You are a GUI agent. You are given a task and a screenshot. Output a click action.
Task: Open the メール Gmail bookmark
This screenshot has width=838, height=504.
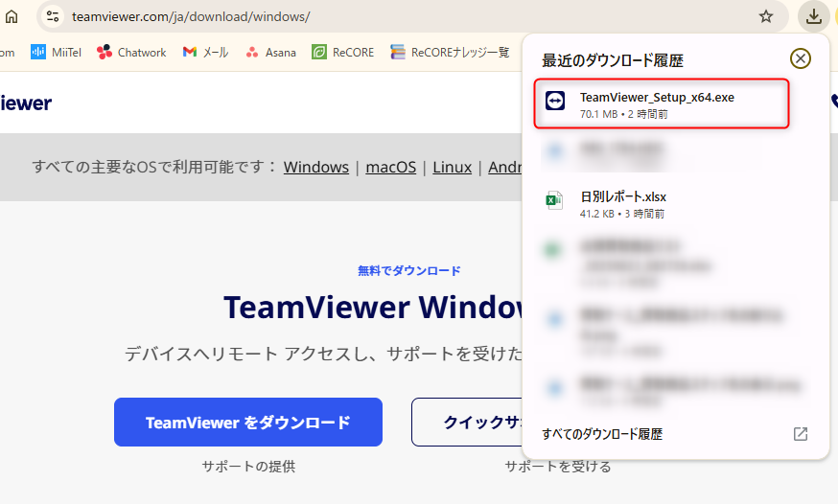click(206, 53)
